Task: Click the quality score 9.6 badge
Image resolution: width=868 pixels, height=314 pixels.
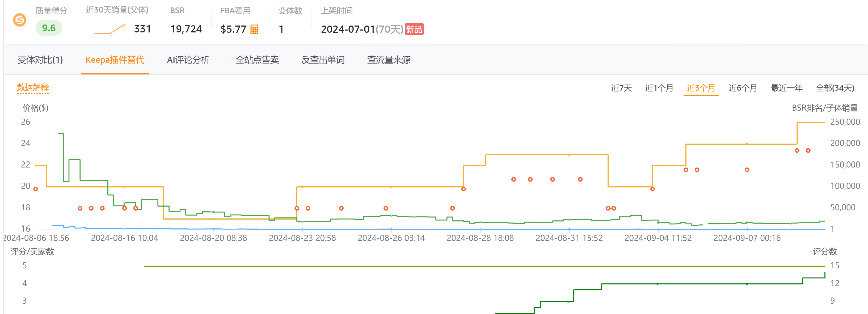Action: 49,28
